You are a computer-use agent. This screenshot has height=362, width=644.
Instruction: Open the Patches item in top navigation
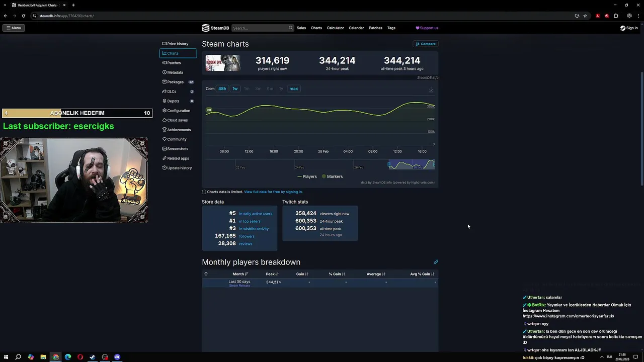375,28
